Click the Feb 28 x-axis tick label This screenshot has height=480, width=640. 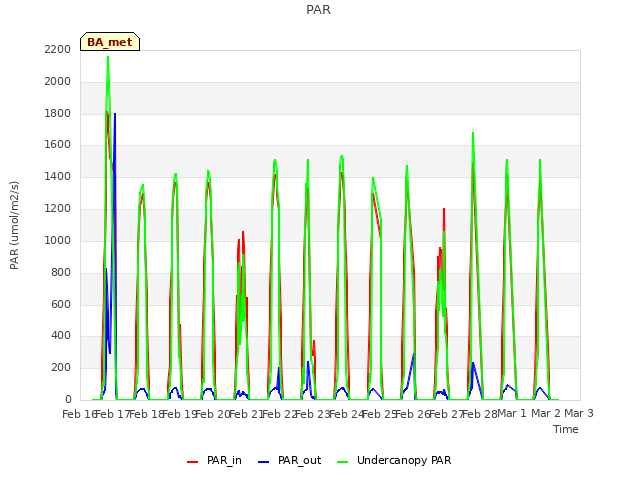click(x=480, y=414)
